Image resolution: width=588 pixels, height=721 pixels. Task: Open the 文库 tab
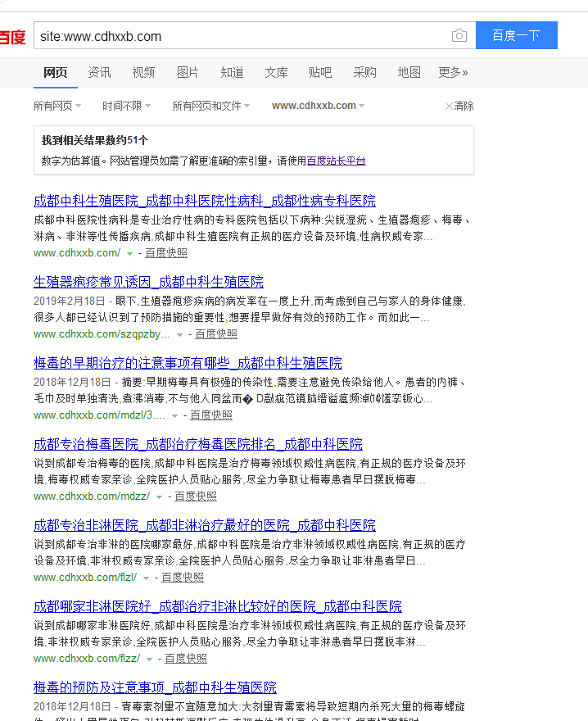click(276, 72)
